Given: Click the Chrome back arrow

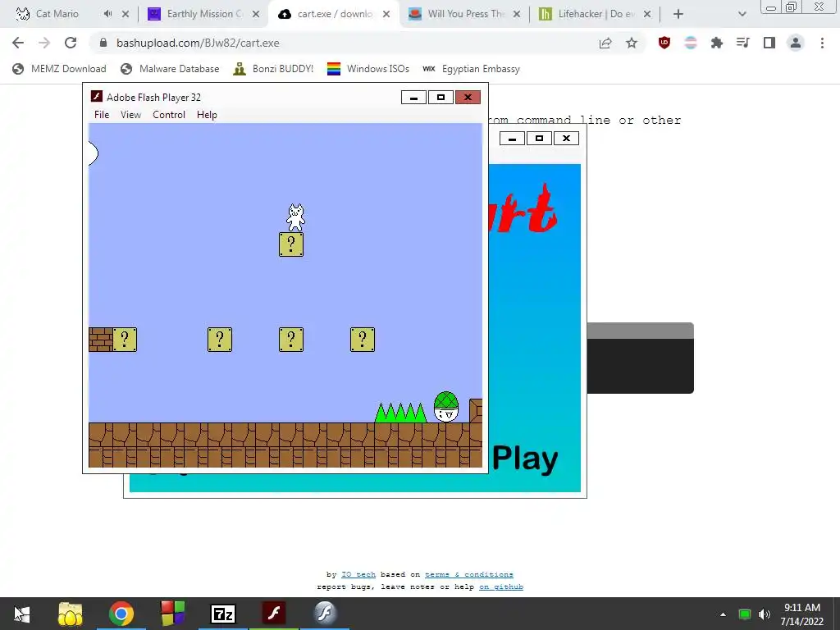Looking at the screenshot, I should pos(18,43).
